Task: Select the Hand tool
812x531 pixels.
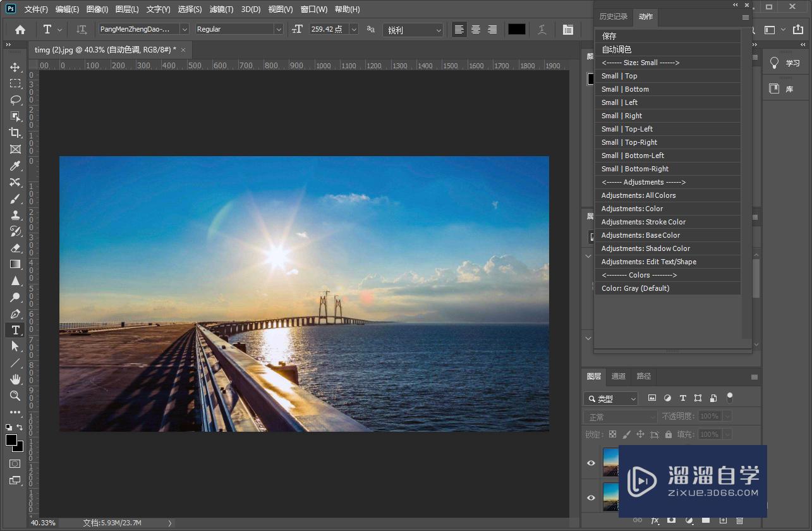Action: point(15,379)
